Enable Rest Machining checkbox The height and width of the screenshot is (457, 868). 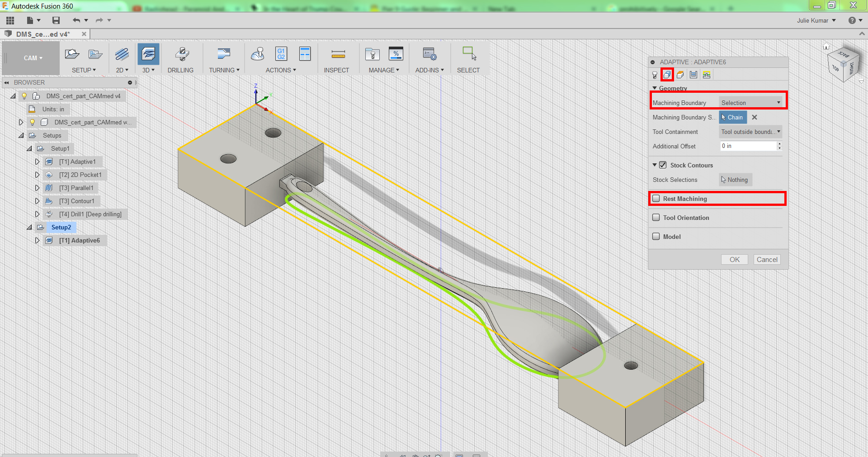click(x=656, y=199)
